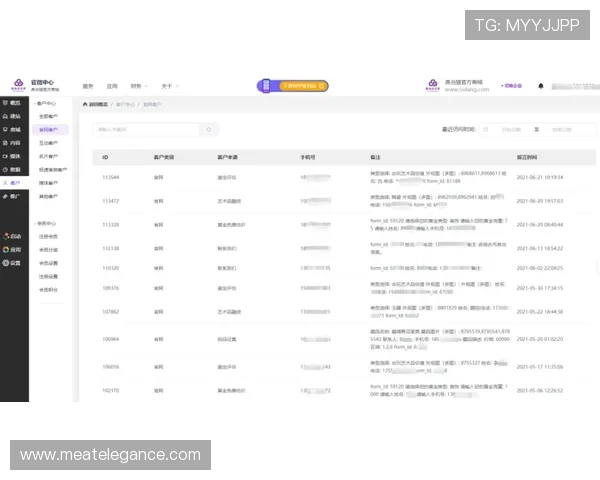Select 注册设置 in the submenu

[x=48, y=276]
